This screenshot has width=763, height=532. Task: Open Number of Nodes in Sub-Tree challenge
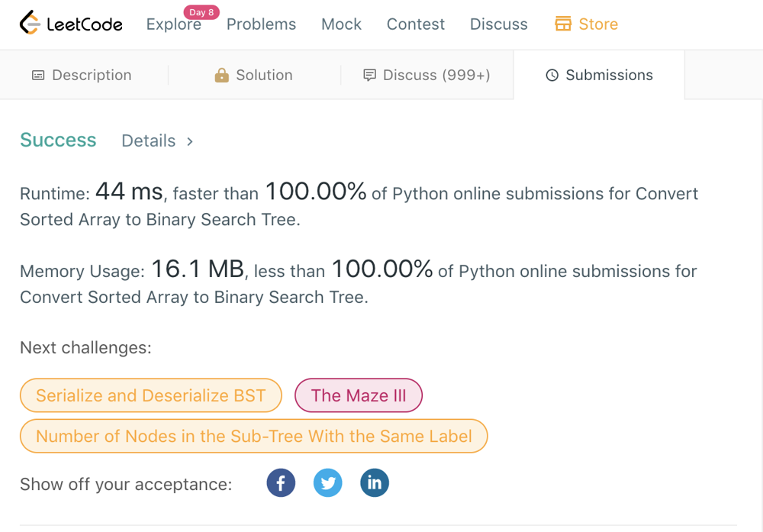[253, 437]
